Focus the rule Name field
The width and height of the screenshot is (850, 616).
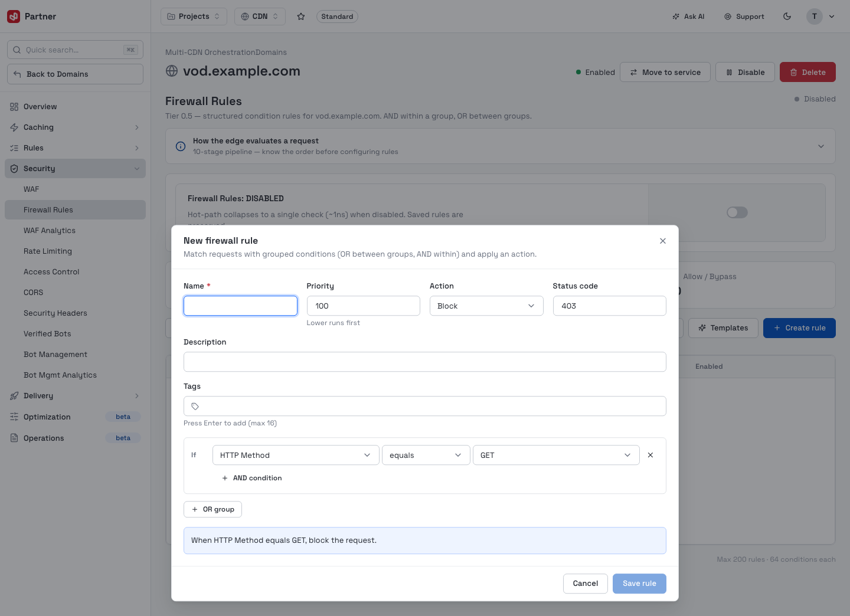pyautogui.click(x=240, y=306)
